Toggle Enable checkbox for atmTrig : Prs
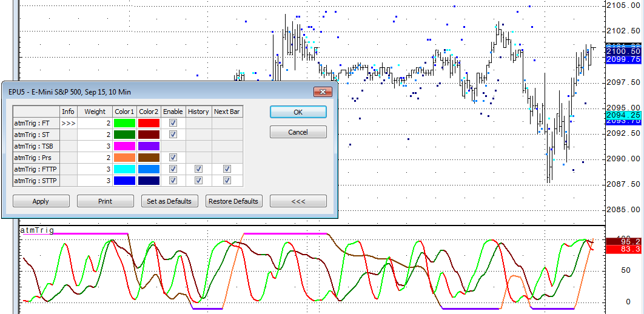 (173, 158)
